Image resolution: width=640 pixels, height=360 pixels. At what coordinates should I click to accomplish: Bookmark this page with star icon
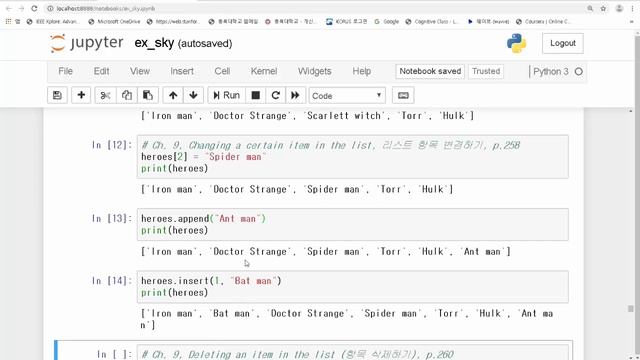pyautogui.click(x=603, y=8)
